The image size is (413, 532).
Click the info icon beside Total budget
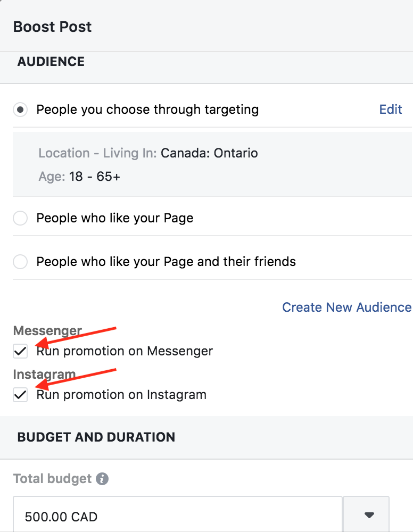pos(102,479)
